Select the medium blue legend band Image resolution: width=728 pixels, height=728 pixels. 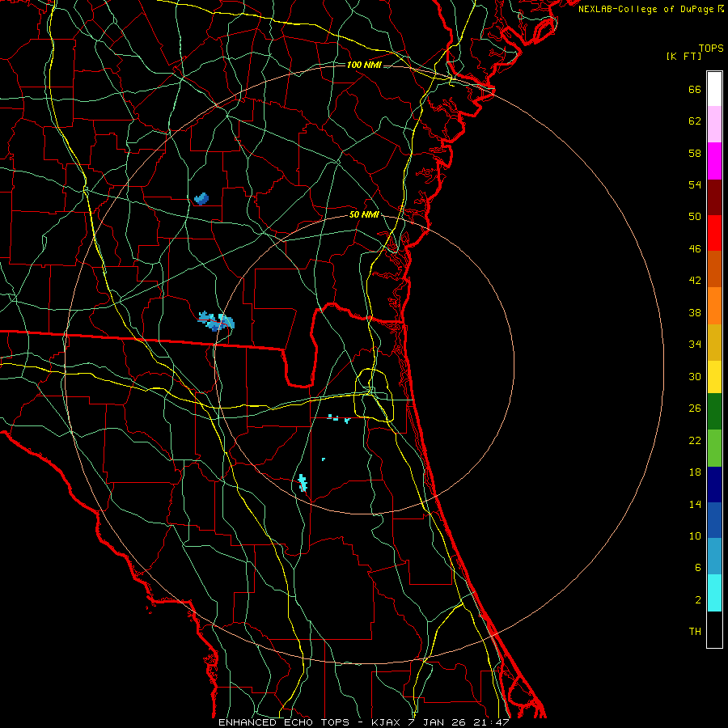click(714, 520)
